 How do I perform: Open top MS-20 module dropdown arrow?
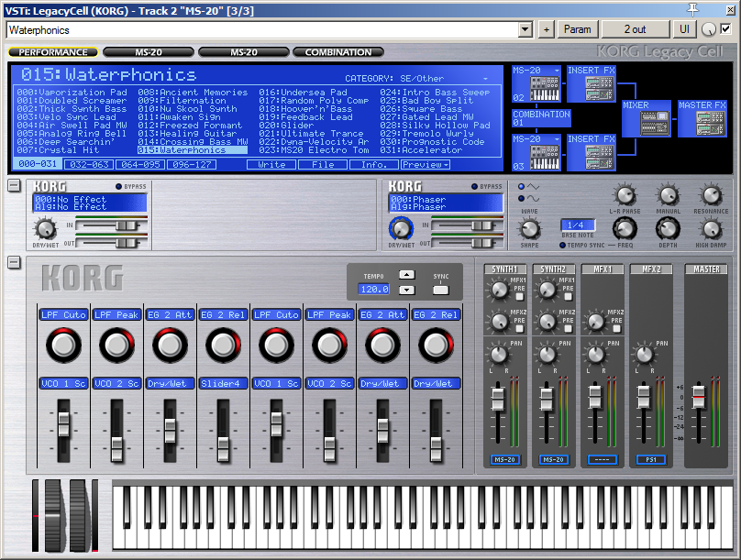[x=557, y=71]
